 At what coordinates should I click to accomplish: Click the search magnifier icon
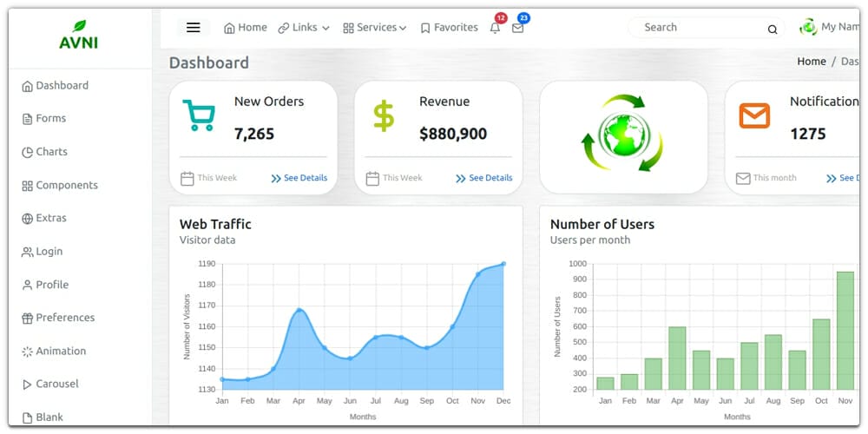pyautogui.click(x=772, y=29)
